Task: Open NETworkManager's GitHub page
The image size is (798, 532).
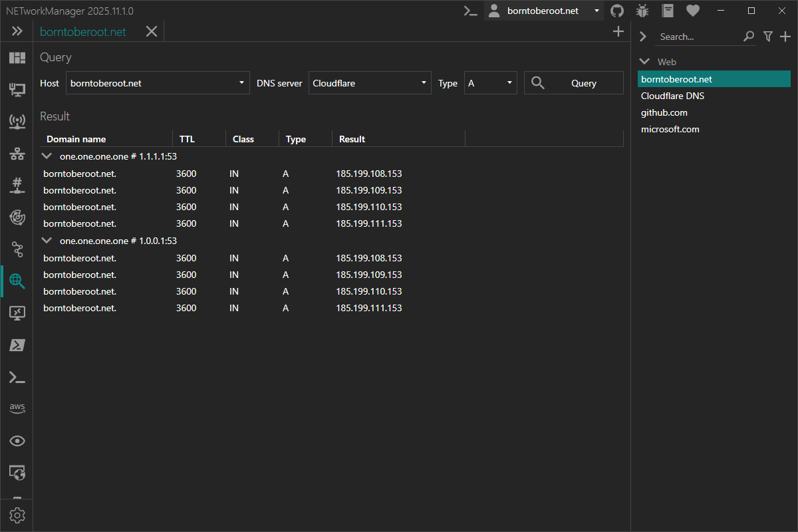Action: tap(616, 11)
